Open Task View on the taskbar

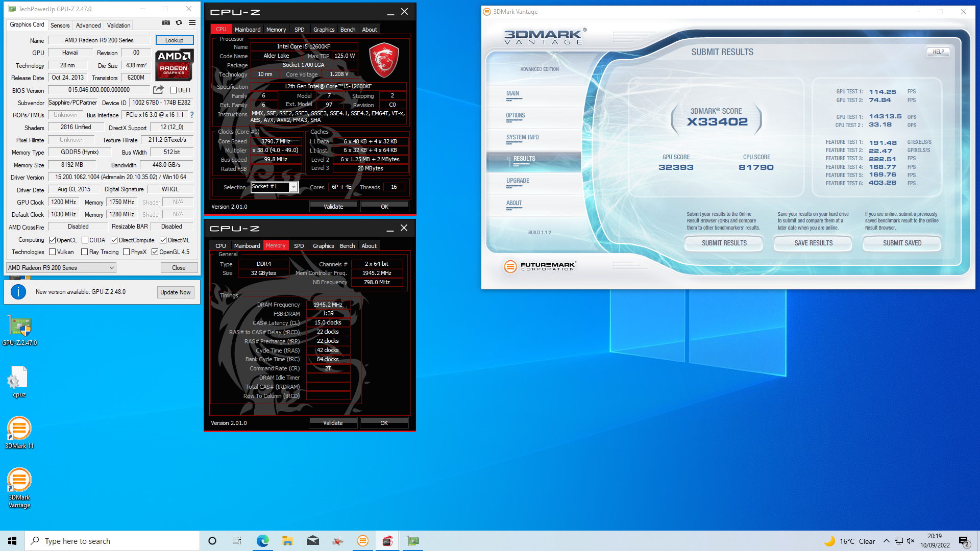click(x=237, y=541)
